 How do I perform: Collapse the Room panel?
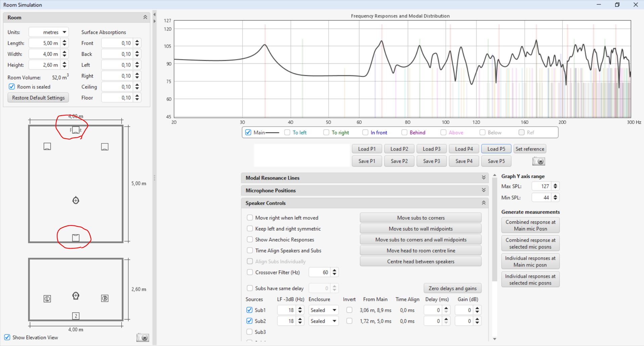145,17
